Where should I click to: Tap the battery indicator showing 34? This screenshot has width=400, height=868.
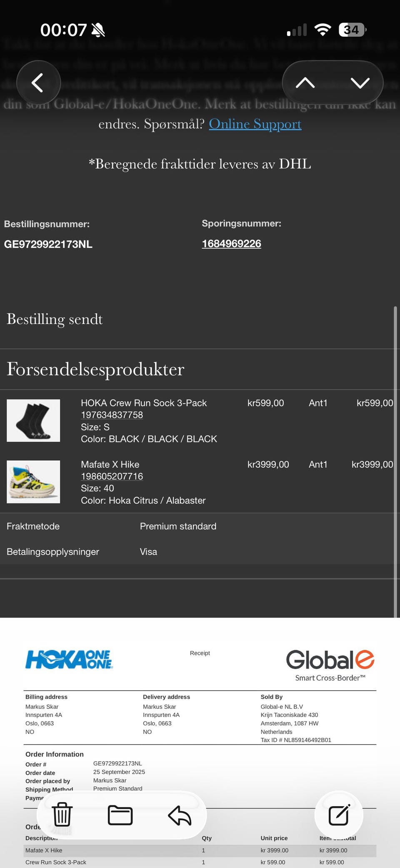(352, 30)
